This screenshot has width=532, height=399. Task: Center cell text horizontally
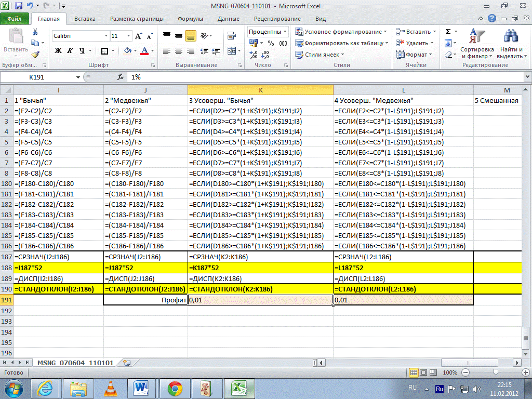(179, 51)
